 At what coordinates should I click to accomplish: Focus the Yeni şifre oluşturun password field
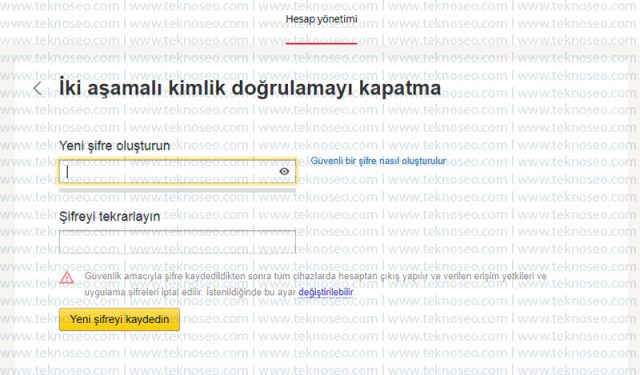click(177, 171)
